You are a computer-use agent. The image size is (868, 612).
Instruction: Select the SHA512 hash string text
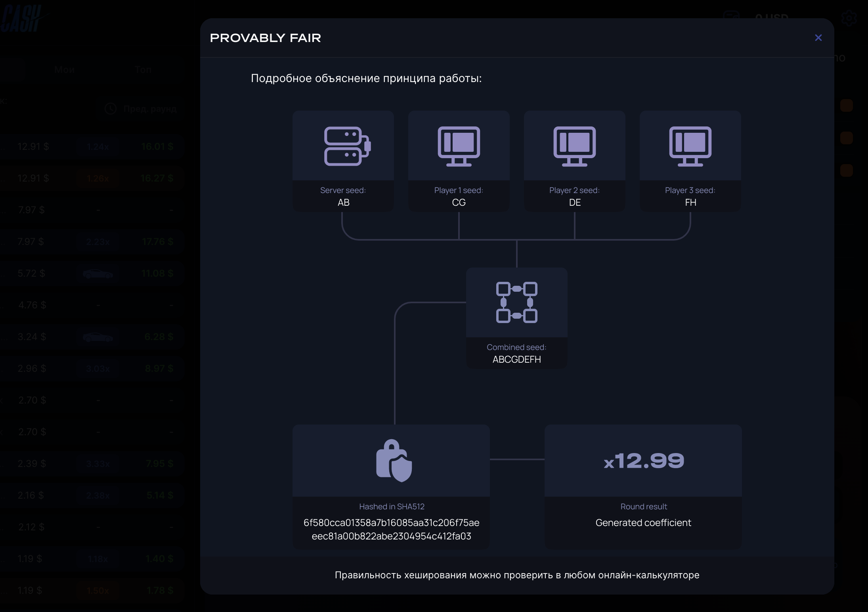coord(392,530)
